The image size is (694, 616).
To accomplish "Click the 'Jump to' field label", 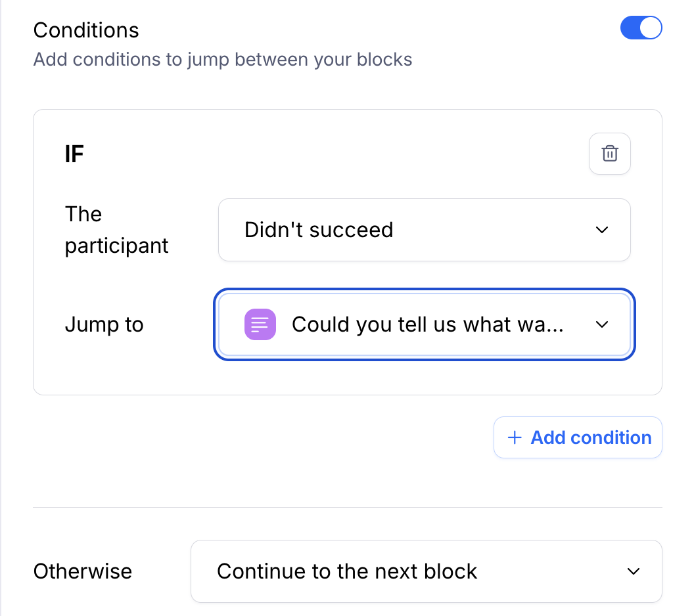I will (x=104, y=325).
